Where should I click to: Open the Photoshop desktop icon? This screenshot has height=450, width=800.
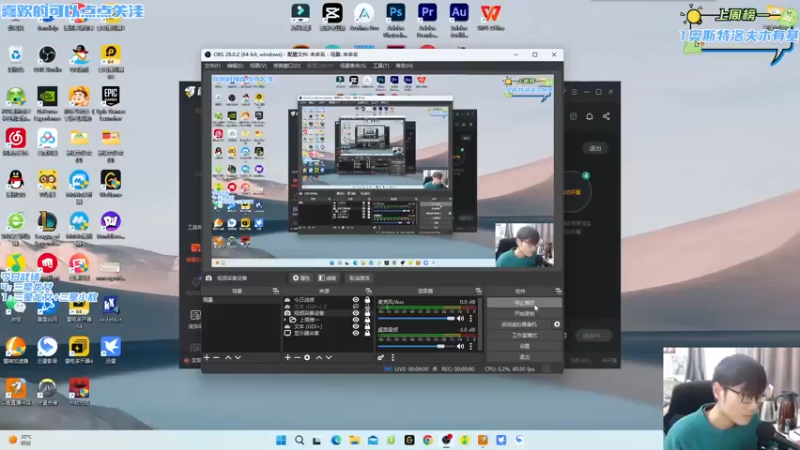[395, 19]
